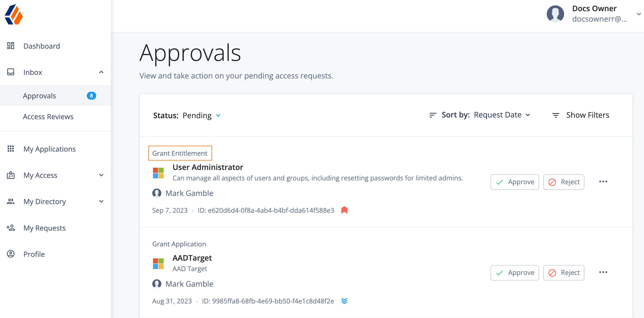Click the Profile icon in the sidebar
Image resolution: width=644 pixels, height=318 pixels.
point(11,254)
